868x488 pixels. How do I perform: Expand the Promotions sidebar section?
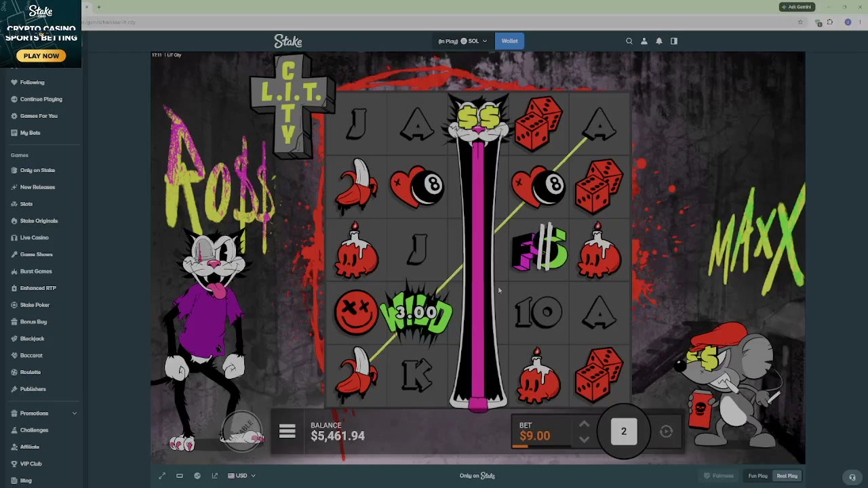point(44,413)
